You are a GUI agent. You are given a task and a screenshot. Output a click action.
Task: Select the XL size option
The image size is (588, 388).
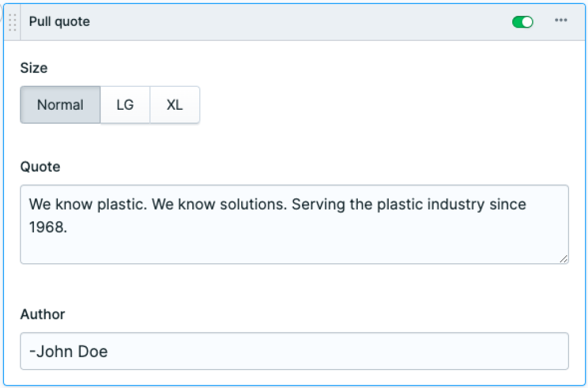pyautogui.click(x=175, y=105)
